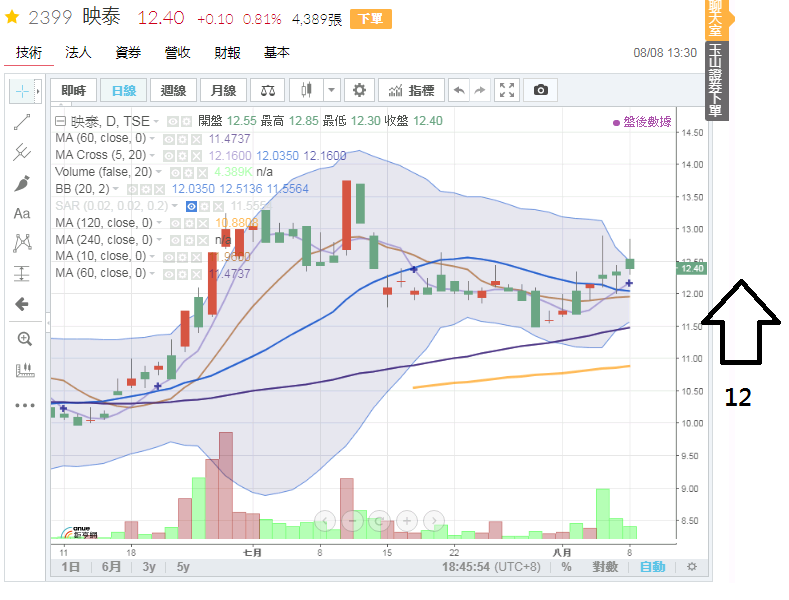
Task: Switch to 基本 tab
Action: tap(277, 52)
